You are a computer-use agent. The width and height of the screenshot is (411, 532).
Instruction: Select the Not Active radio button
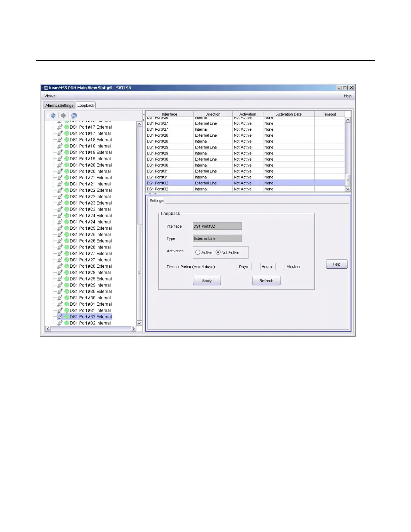(x=218, y=253)
